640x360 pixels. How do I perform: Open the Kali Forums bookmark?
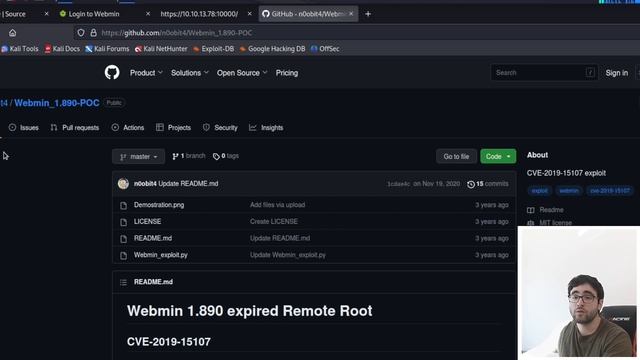click(x=107, y=49)
